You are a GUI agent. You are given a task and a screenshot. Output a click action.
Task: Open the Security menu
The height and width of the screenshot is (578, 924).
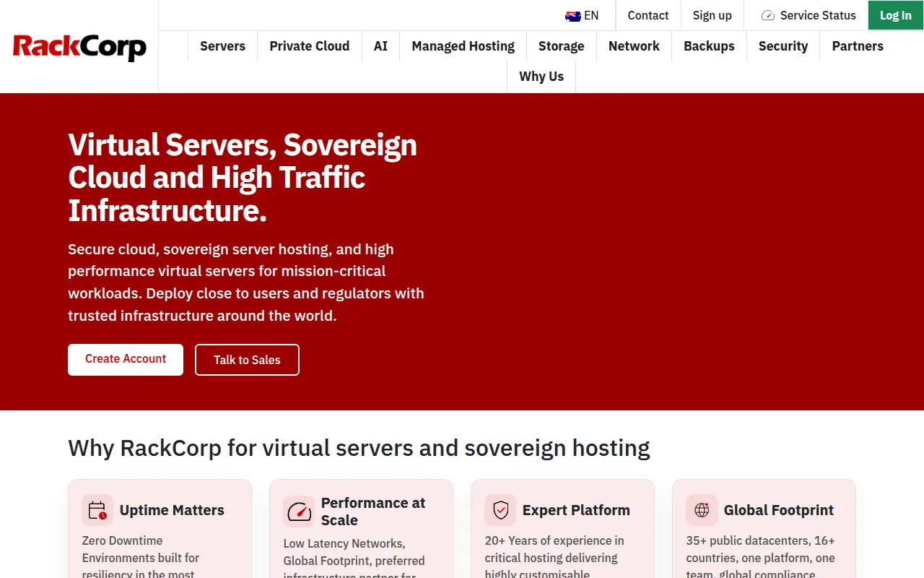click(x=783, y=46)
